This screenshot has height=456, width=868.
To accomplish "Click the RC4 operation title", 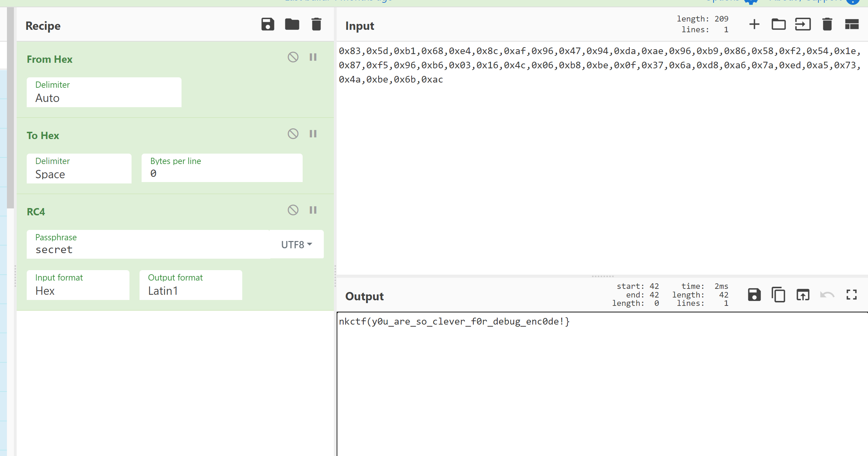I will pos(36,212).
